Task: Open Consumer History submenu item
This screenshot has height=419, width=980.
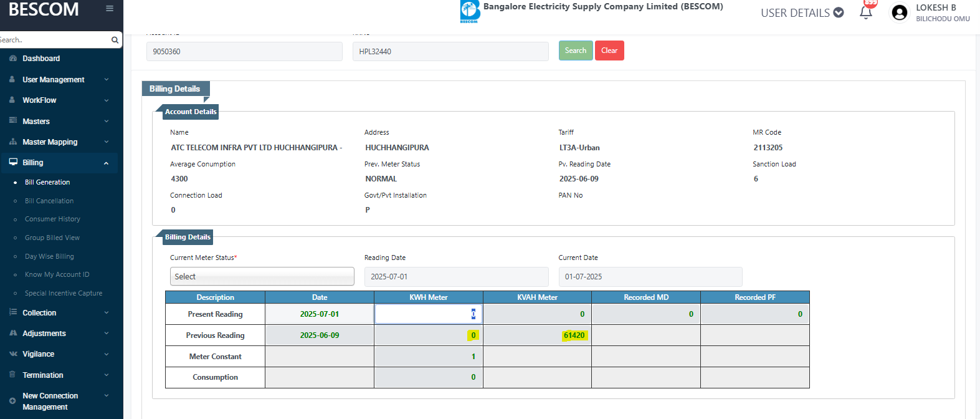Action: pyautogui.click(x=52, y=219)
